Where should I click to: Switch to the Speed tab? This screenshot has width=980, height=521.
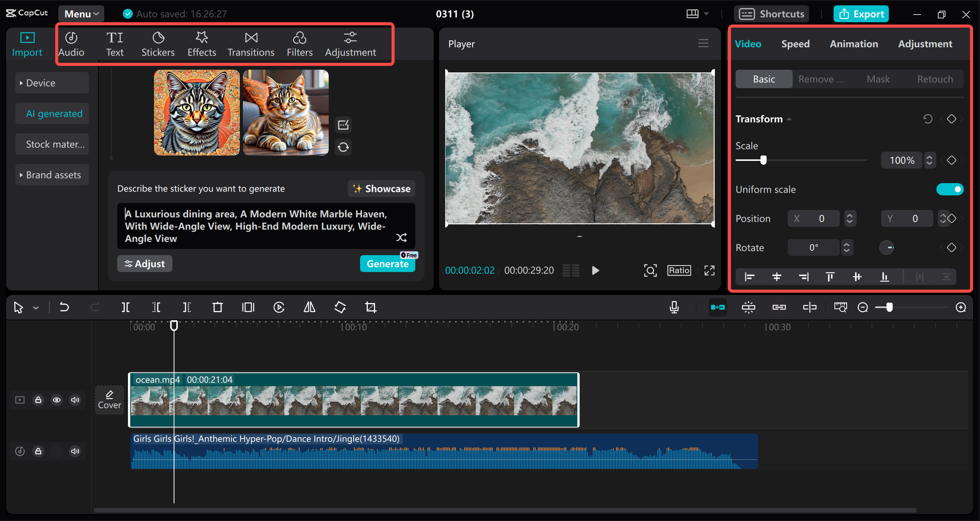click(x=795, y=44)
